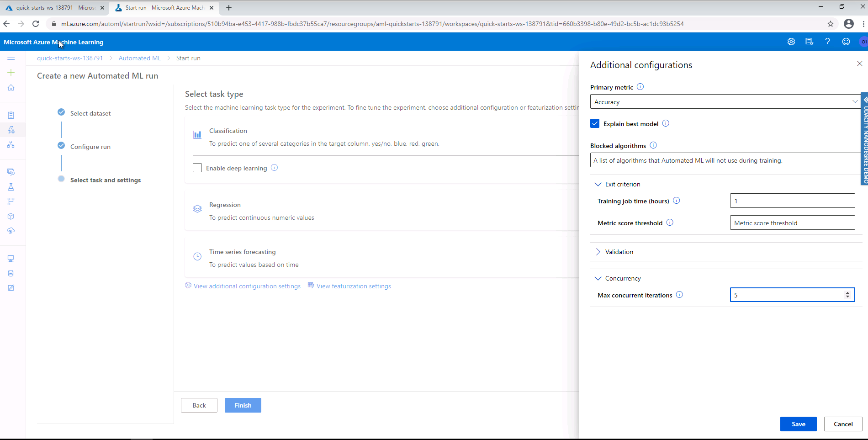The height and width of the screenshot is (440, 868).
Task: Go to Home via the sidebar house icon
Action: pyautogui.click(x=11, y=87)
